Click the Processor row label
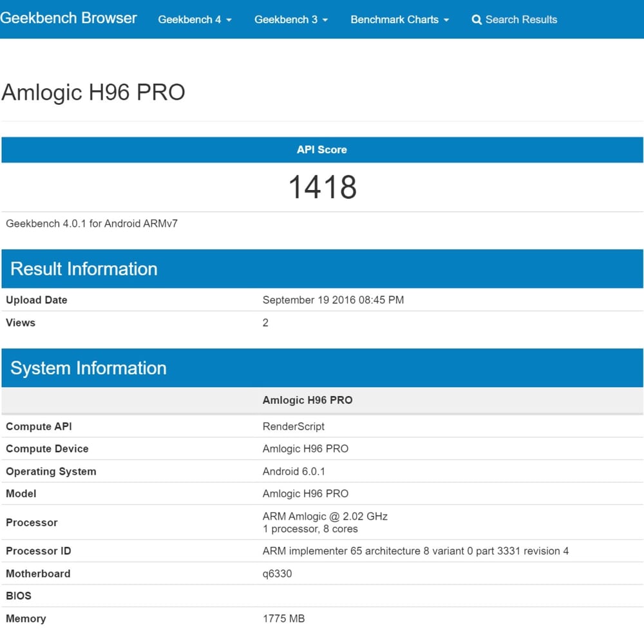This screenshot has height=644, width=644. click(32, 522)
